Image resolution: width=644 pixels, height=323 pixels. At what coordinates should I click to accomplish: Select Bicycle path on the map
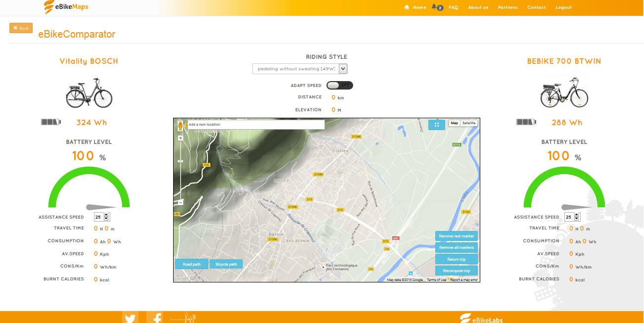(x=226, y=264)
